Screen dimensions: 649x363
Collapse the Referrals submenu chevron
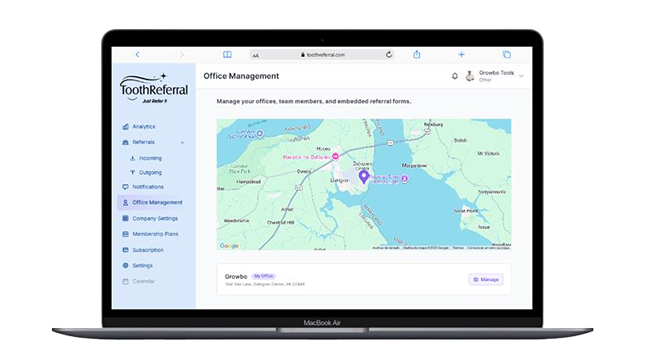182,142
